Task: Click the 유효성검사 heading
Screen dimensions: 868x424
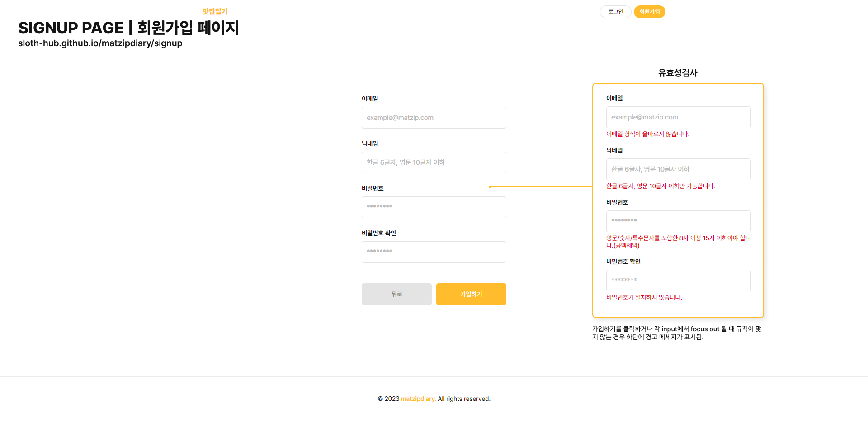Action: point(678,73)
